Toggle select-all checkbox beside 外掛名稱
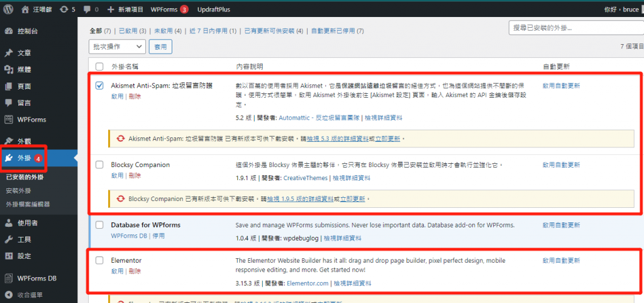This screenshot has height=303, width=644. pyautogui.click(x=99, y=67)
